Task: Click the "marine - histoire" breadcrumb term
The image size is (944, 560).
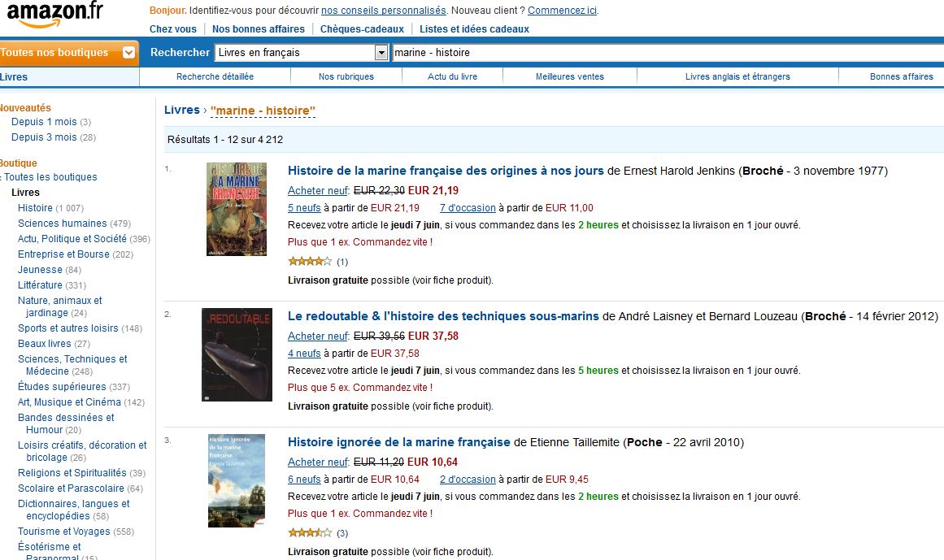Action: pos(263,111)
